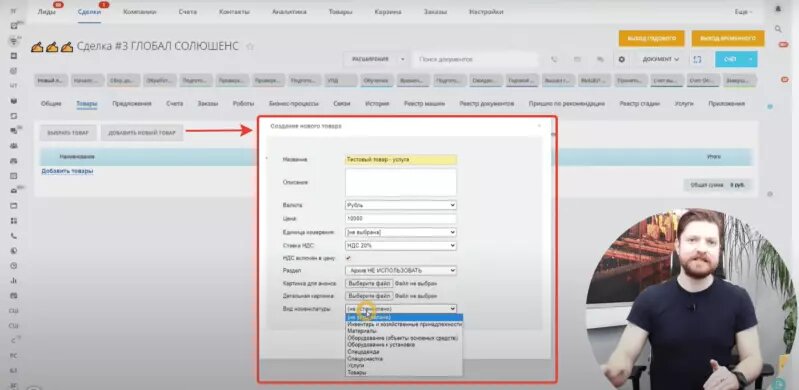Close the product creation dialog with X
Image resolution: width=799 pixels, height=390 pixels.
[x=539, y=125]
